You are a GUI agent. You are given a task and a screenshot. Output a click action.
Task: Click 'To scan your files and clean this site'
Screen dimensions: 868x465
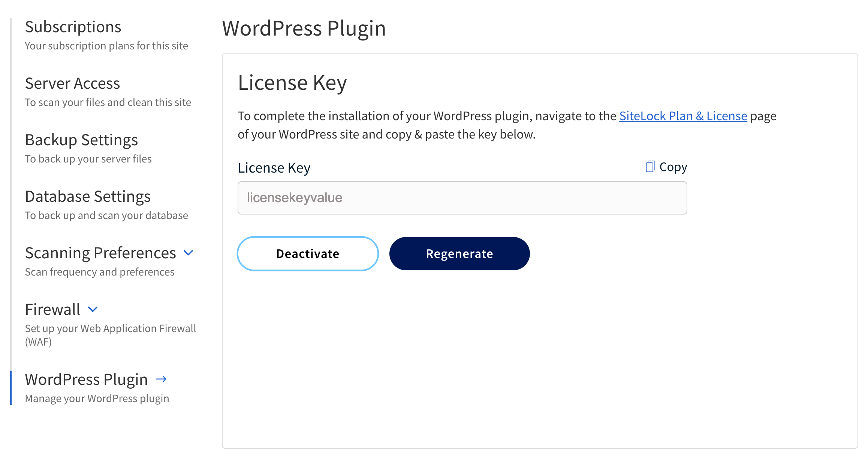(108, 102)
